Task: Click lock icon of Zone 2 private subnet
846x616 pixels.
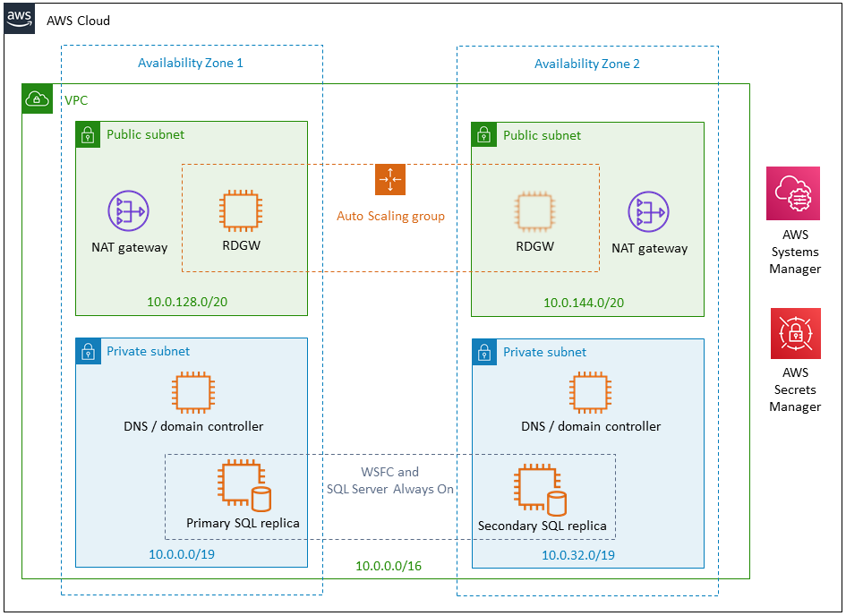Action: tap(484, 352)
